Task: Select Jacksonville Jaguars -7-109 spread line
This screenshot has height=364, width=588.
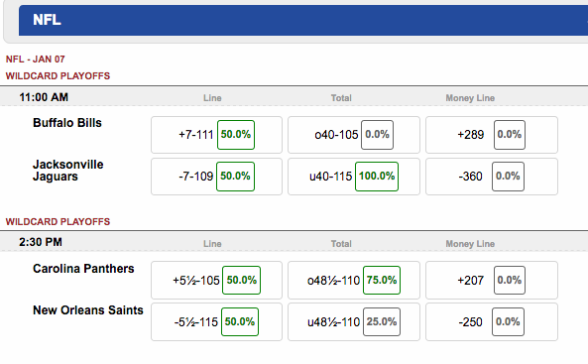Action: pos(216,177)
